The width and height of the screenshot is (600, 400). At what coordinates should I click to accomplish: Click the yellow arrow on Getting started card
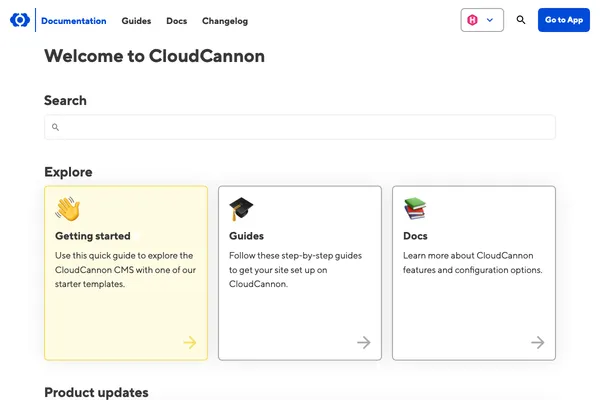(190, 342)
